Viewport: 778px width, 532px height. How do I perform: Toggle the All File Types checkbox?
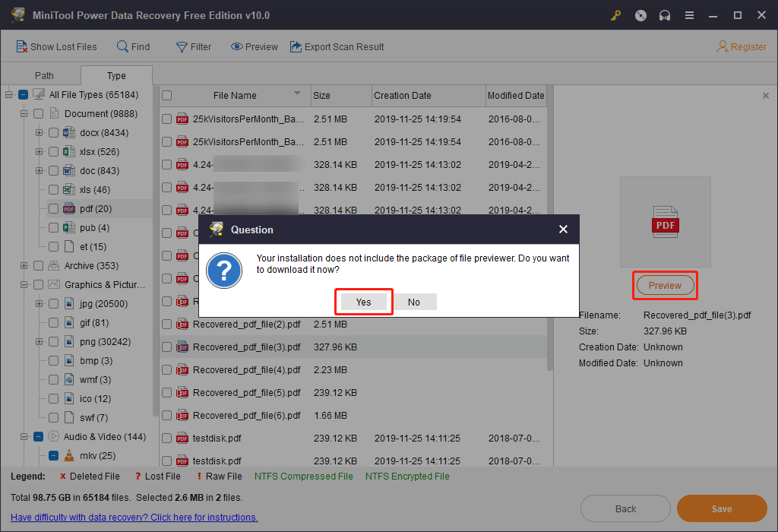pos(24,94)
